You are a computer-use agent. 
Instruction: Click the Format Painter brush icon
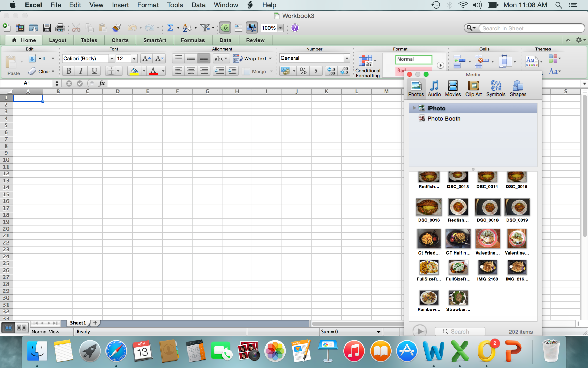pyautogui.click(x=116, y=28)
